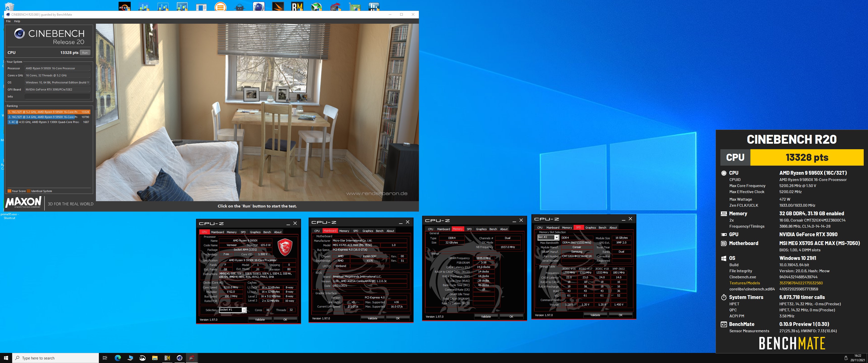Switch to Cinebench in the taskbar
The width and height of the screenshot is (868, 363).
pos(180,358)
